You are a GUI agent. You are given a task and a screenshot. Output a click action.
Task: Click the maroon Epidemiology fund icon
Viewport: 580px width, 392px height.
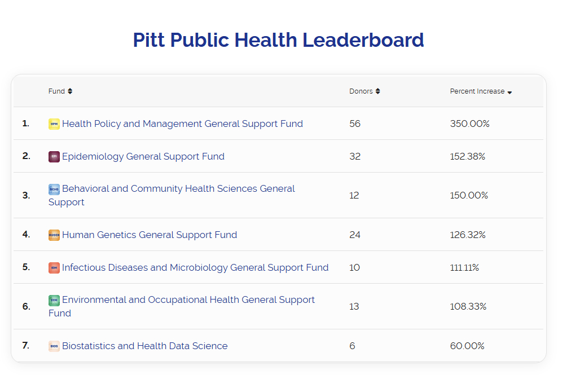click(54, 157)
